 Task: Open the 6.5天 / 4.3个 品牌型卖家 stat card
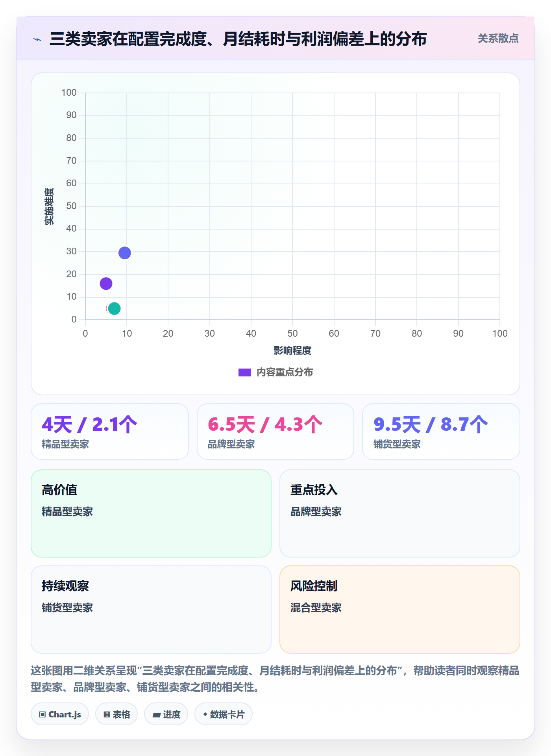tap(275, 432)
